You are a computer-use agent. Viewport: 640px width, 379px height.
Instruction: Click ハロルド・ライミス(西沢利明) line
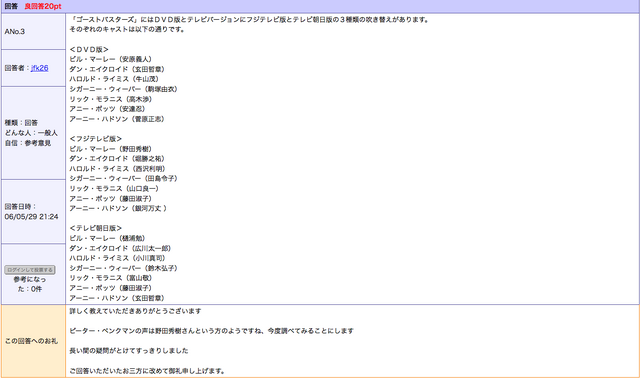tap(117, 168)
